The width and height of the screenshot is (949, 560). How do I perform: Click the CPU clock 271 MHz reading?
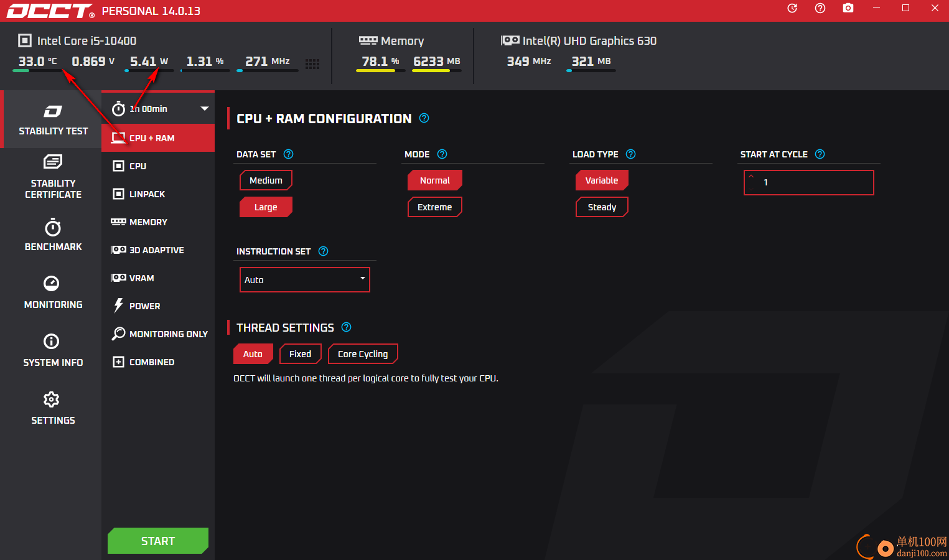click(268, 62)
